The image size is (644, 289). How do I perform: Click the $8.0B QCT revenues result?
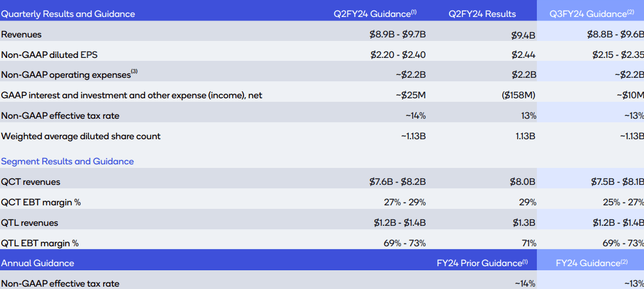tap(523, 182)
